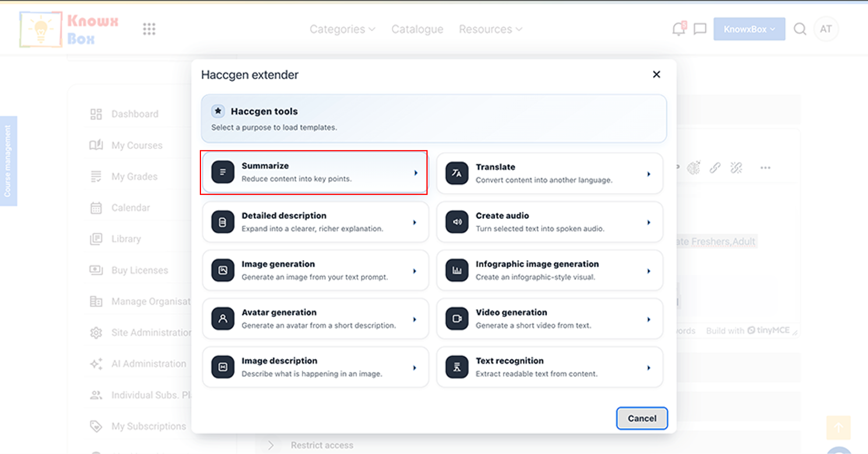Open the Resources menu

tap(491, 29)
